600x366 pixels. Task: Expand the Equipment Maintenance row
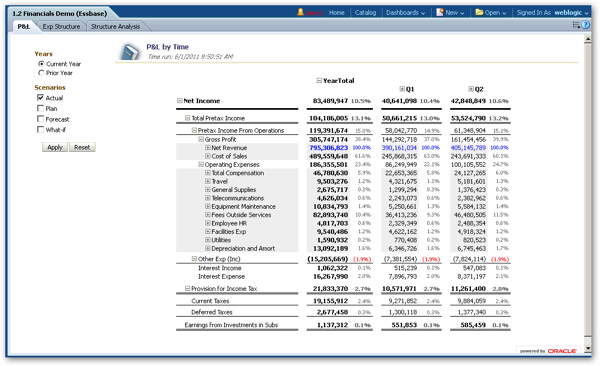tap(207, 207)
